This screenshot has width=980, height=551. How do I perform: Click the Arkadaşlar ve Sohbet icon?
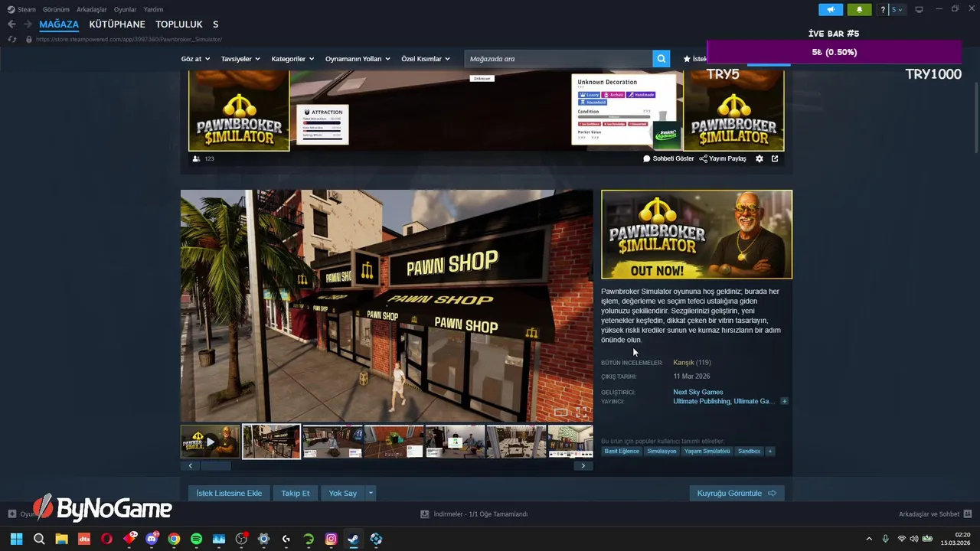pyautogui.click(x=968, y=514)
